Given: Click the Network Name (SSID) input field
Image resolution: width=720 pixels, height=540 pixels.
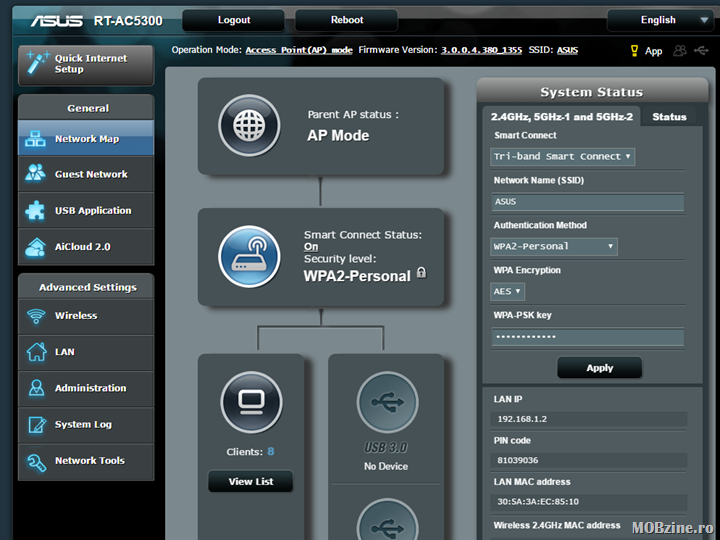Looking at the screenshot, I should pyautogui.click(x=587, y=202).
